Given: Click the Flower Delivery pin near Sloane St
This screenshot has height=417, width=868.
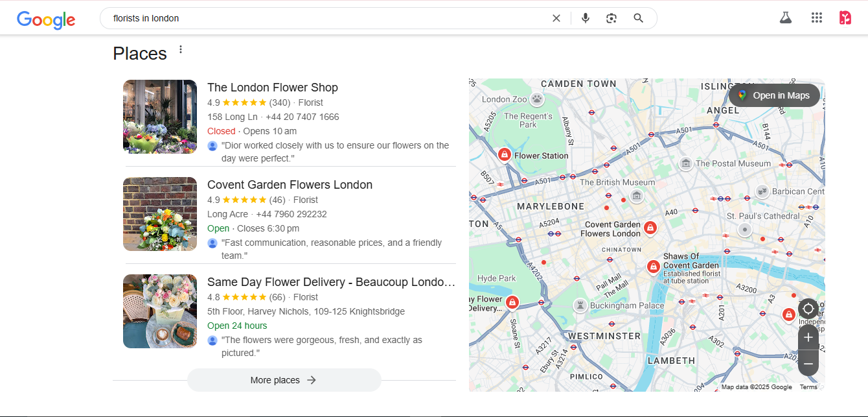Looking at the screenshot, I should point(512,303).
